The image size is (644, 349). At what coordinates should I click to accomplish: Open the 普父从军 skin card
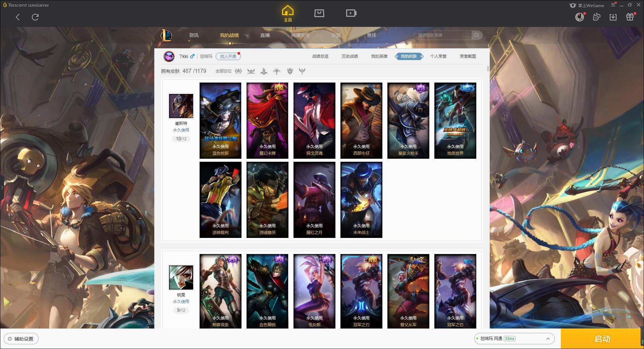408,291
